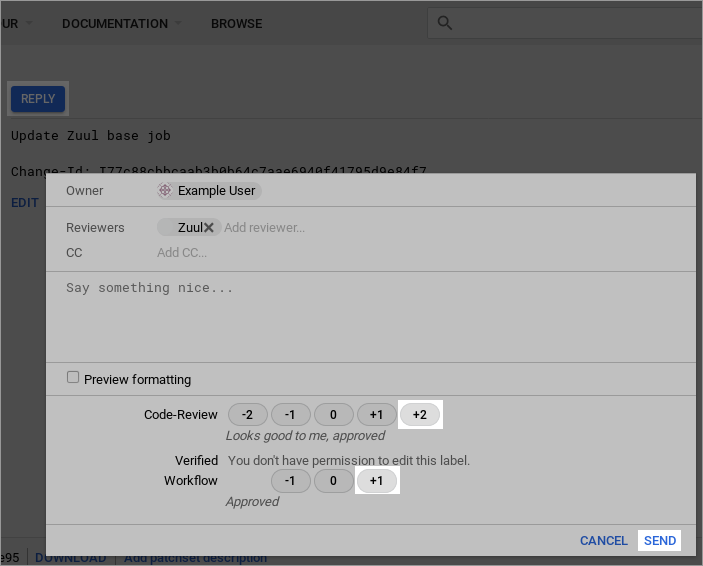Click the Add CC input field
Viewport: 703px width, 566px height.
coord(182,253)
